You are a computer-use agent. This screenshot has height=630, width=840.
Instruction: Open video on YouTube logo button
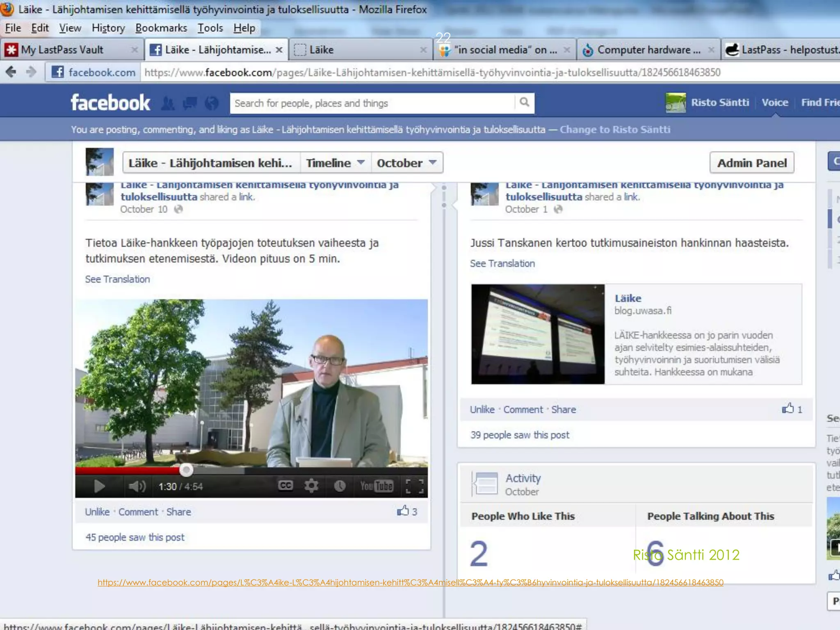point(377,486)
